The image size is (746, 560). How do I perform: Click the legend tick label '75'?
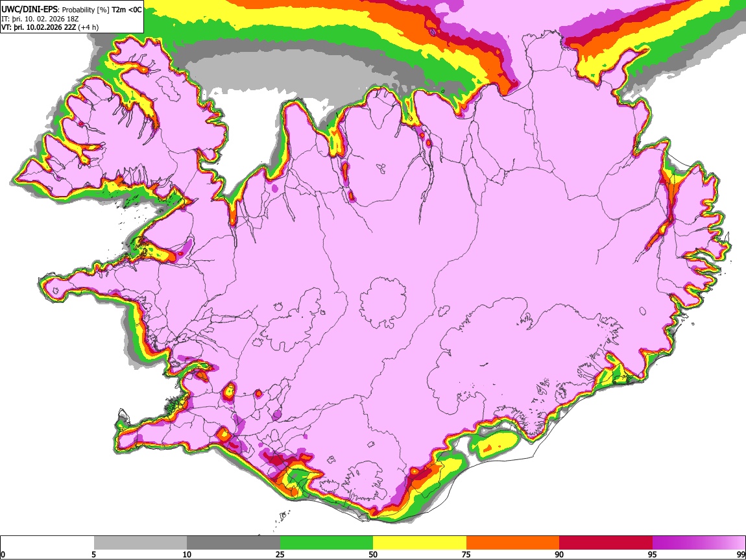pos(466,555)
